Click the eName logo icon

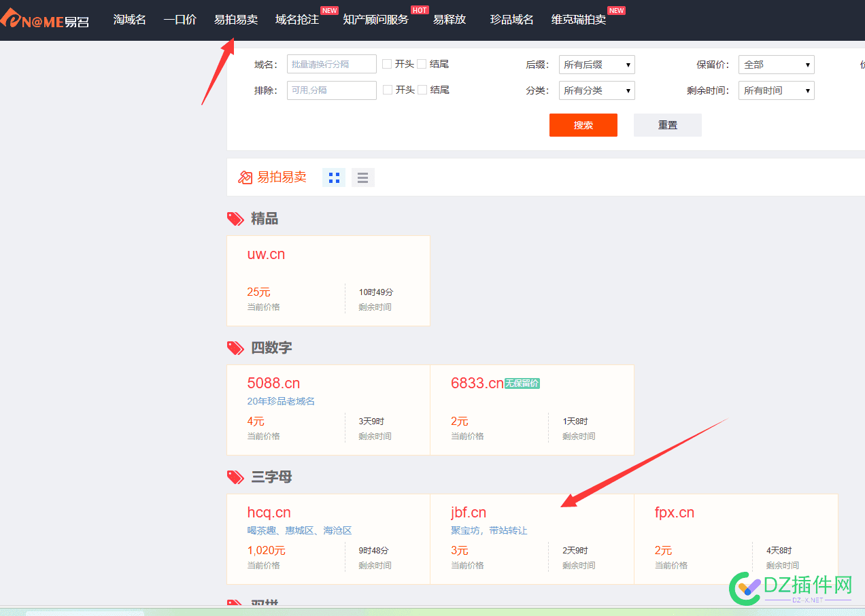[x=45, y=20]
